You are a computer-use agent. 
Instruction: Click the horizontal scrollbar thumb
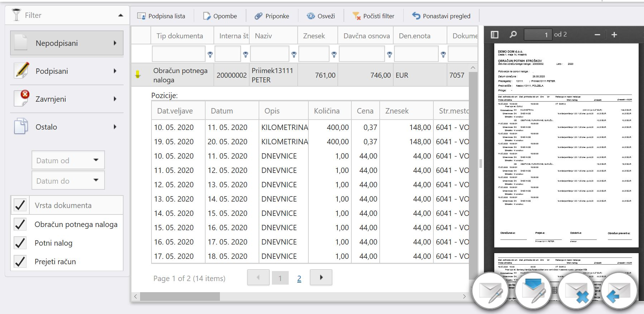[x=180, y=296]
